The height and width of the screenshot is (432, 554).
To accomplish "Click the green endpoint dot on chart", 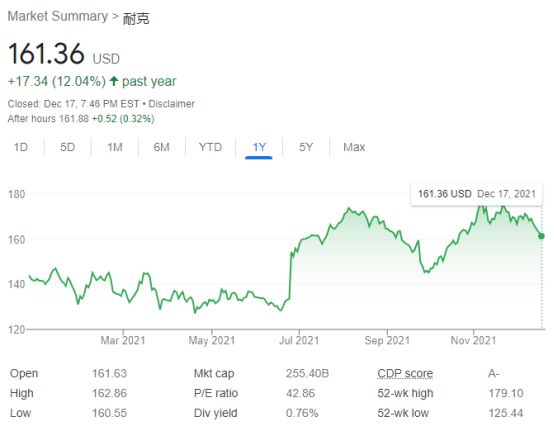I will [541, 236].
